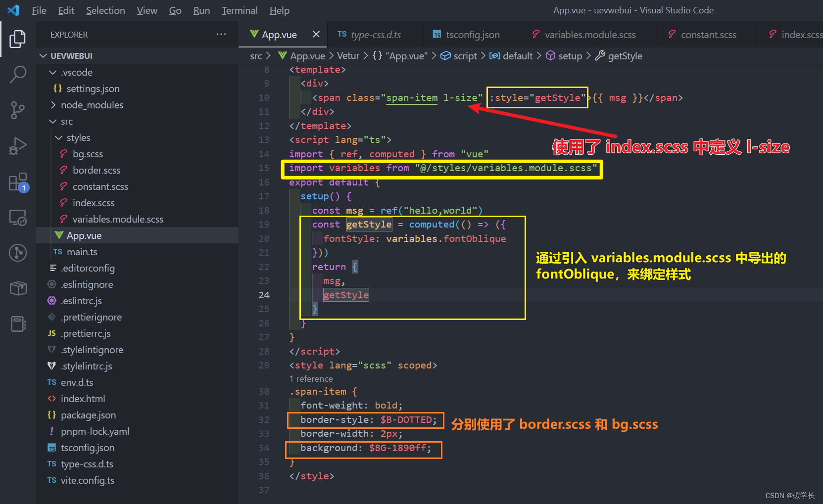The image size is (823, 504).
Task: Open index.html file
Action: tap(137, 399)
